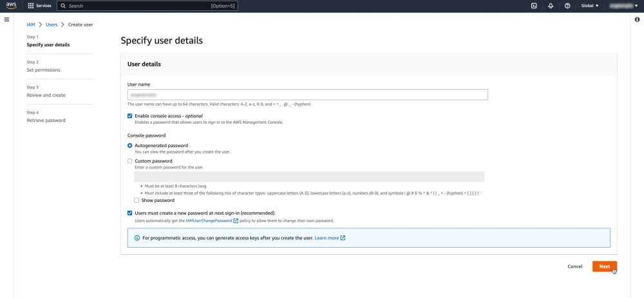Open the notifications bell
Screen dimensions: 644x298
pos(551,6)
